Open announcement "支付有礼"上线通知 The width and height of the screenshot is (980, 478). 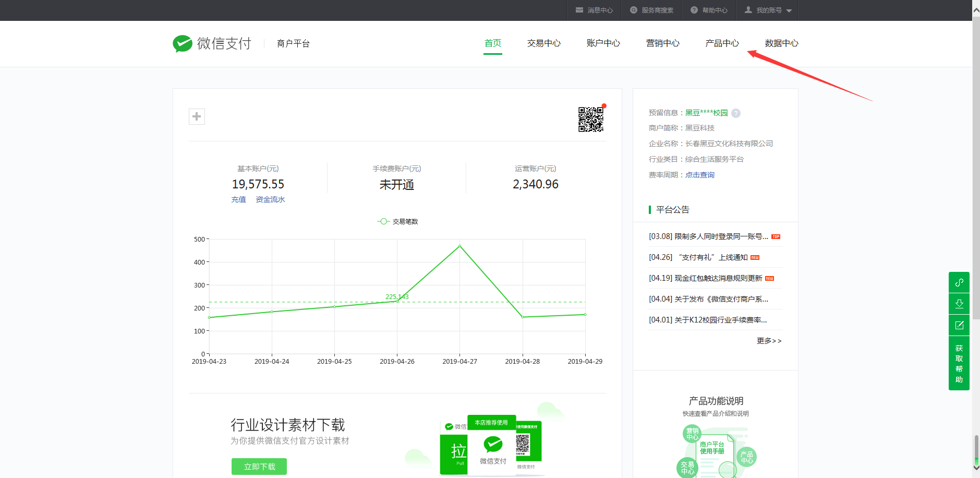tap(698, 257)
